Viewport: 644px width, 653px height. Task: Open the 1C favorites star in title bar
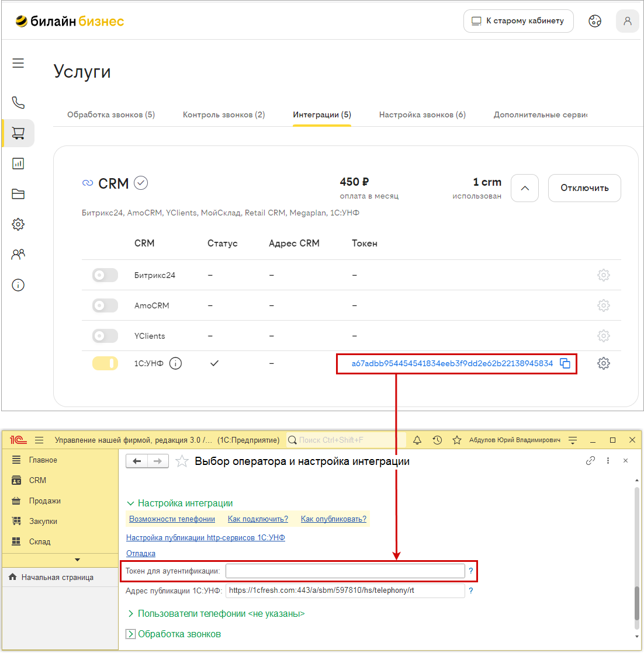pyautogui.click(x=457, y=440)
